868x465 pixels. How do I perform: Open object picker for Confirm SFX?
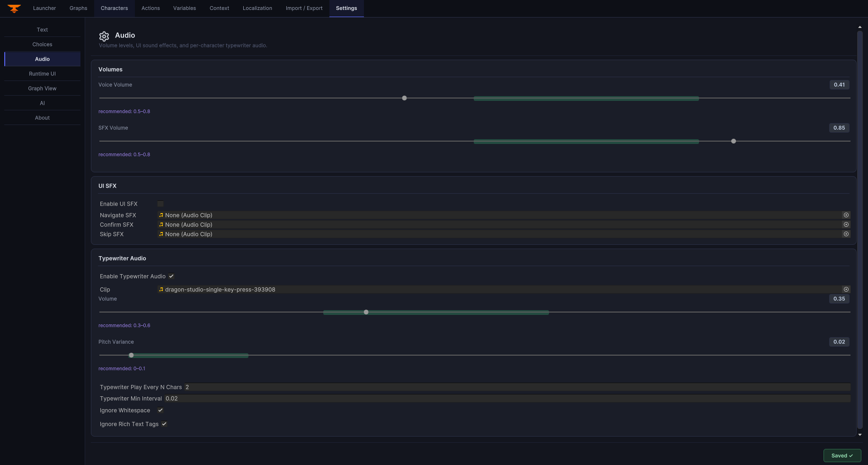pos(846,224)
